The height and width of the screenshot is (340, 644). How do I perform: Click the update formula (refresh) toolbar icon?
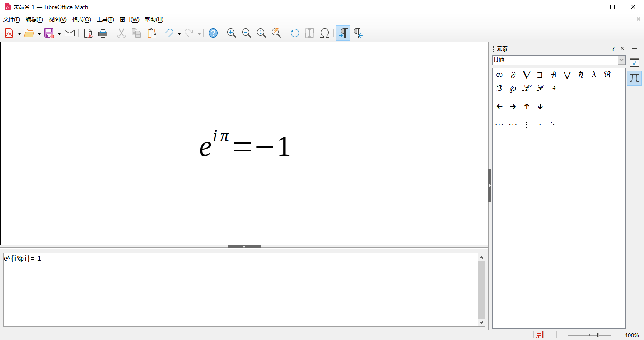[x=294, y=33]
